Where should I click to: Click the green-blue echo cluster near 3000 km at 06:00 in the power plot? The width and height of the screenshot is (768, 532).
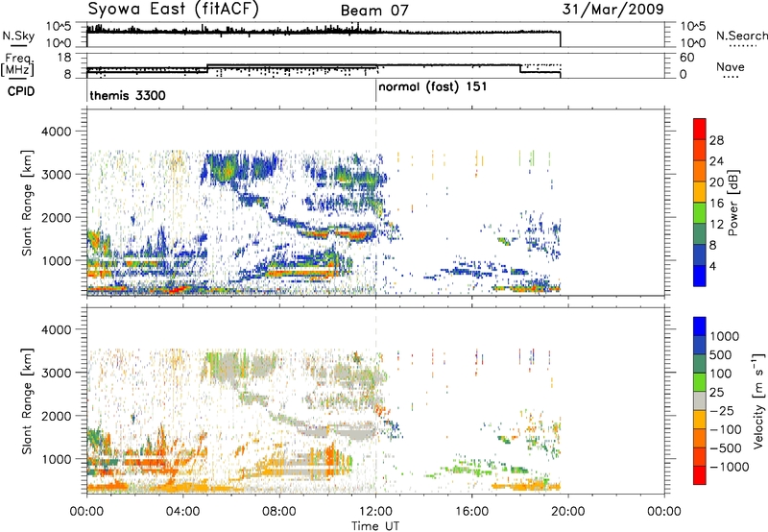(223, 169)
